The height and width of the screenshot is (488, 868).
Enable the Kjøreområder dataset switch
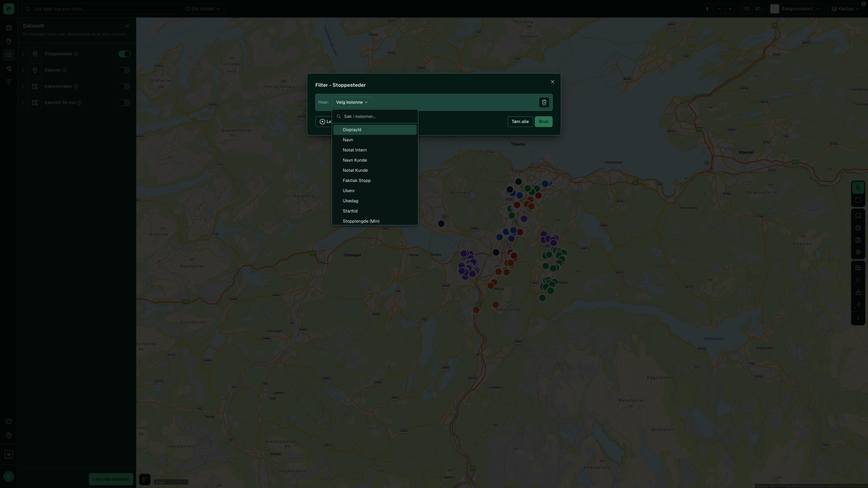(x=124, y=86)
